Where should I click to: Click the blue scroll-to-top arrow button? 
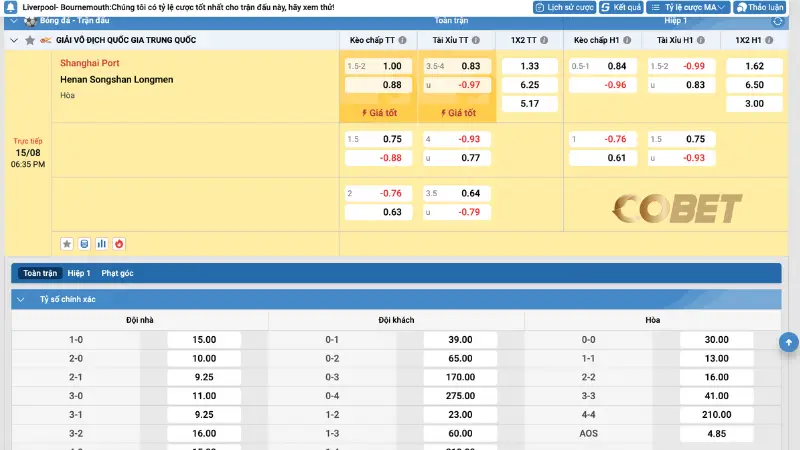coord(788,343)
